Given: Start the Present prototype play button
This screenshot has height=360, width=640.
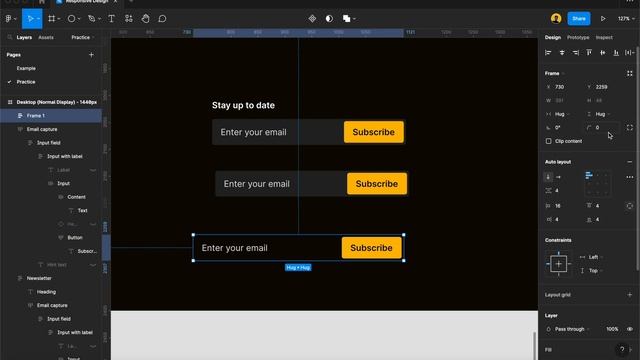Looking at the screenshot, I should pos(603,19).
